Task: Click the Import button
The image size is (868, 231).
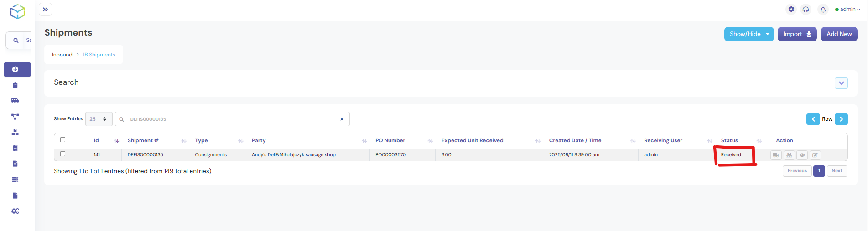Action: click(796, 34)
